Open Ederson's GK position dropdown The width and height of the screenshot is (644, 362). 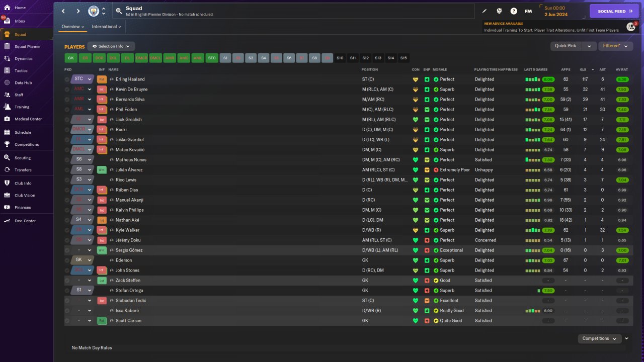[x=82, y=260]
